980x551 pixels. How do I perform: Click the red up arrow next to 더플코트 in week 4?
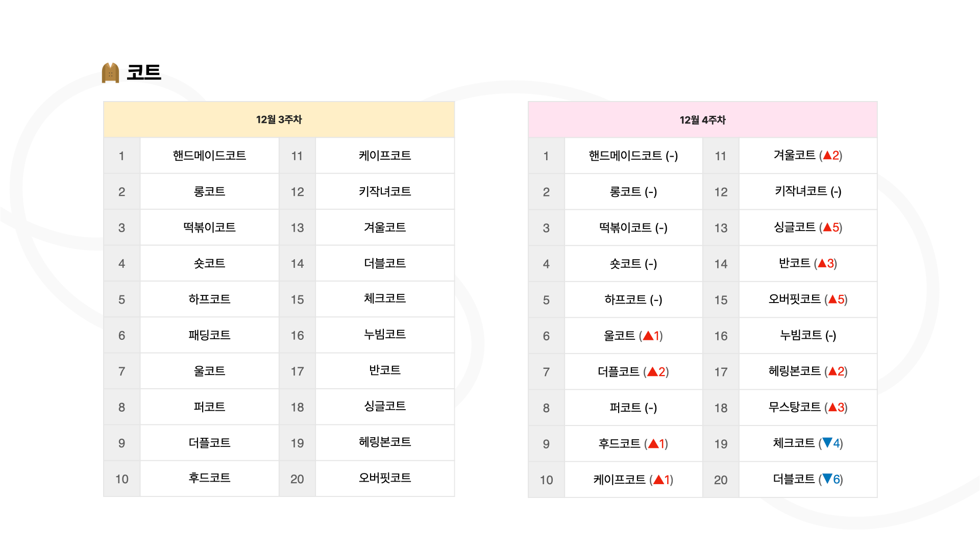[652, 371]
